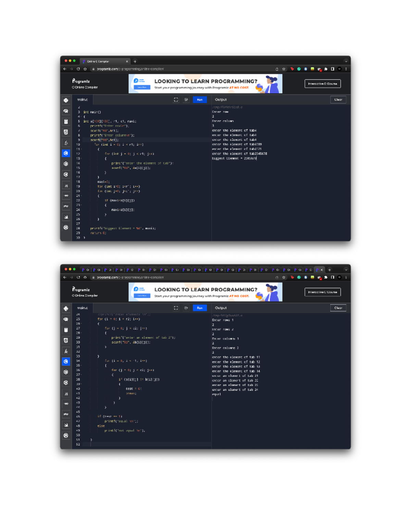
Task: Open the Rust compiler icon in the multi-tab window
Action: [x=66, y=435]
